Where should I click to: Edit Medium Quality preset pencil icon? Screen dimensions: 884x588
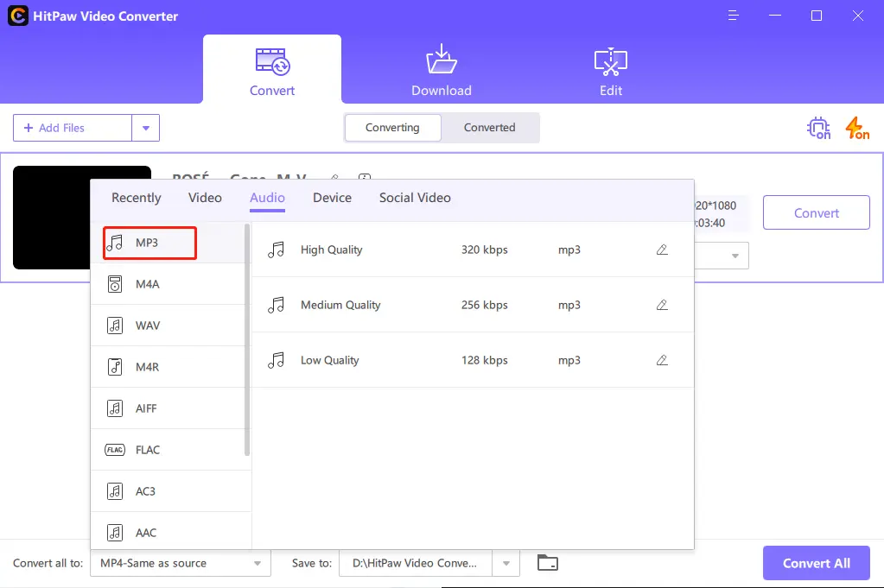(x=662, y=305)
